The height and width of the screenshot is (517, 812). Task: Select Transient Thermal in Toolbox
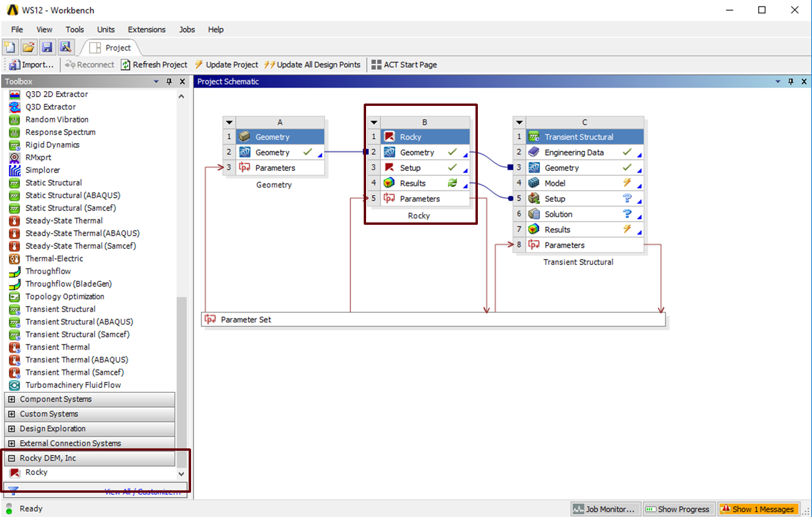[57, 347]
